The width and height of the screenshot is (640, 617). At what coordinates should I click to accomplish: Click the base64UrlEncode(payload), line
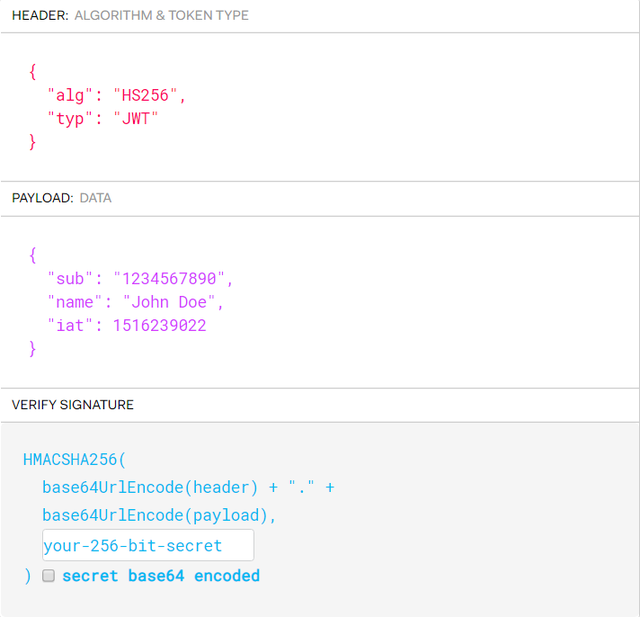point(159,515)
